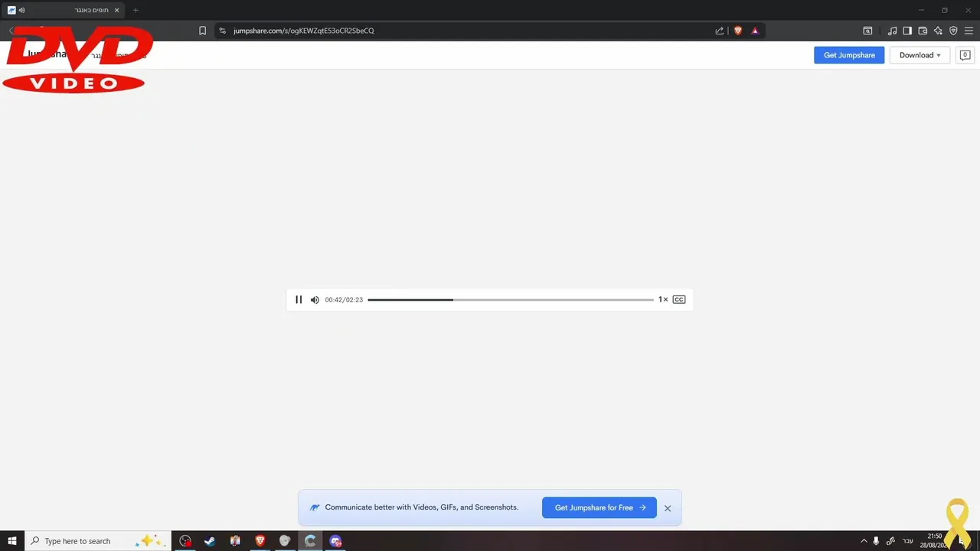Open the comments counter icon
The height and width of the screenshot is (551, 980).
click(965, 55)
